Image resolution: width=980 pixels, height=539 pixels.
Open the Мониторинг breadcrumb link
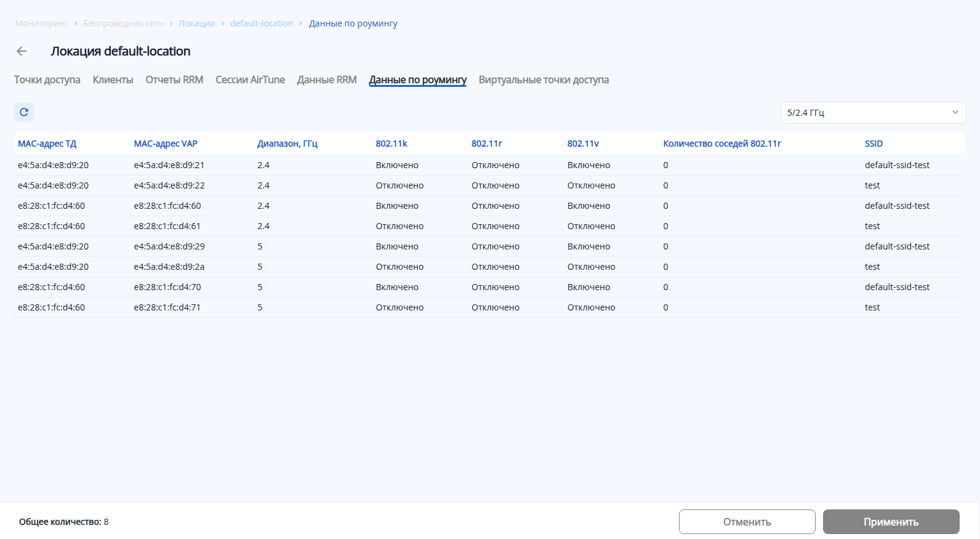42,23
